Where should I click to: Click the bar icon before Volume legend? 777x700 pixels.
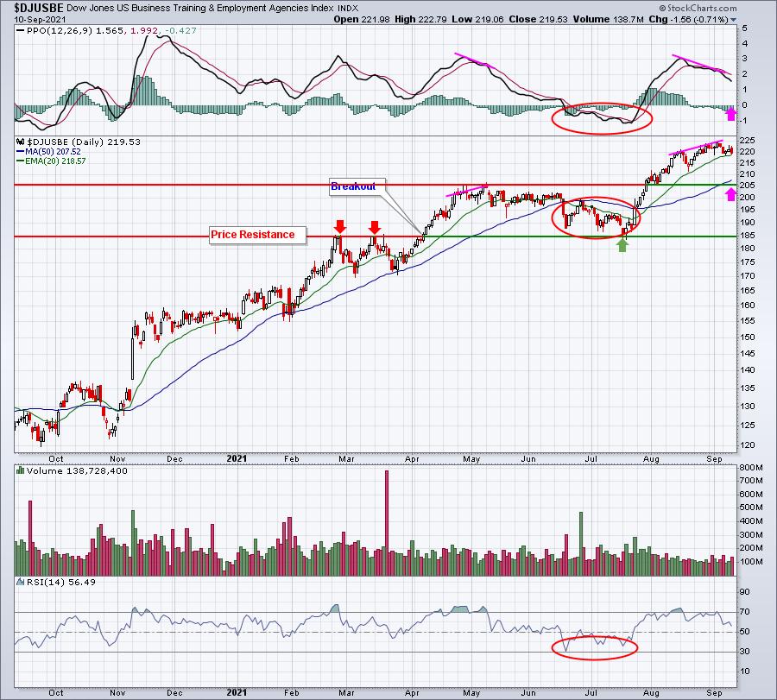point(21,470)
